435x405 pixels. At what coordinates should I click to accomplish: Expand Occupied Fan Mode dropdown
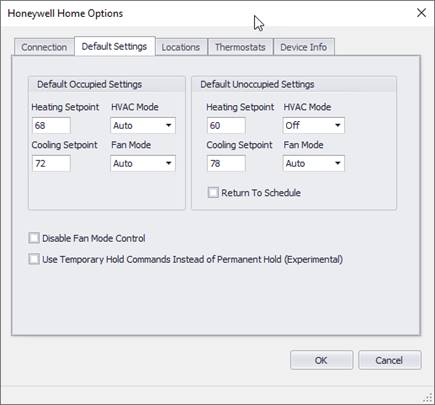click(143, 163)
